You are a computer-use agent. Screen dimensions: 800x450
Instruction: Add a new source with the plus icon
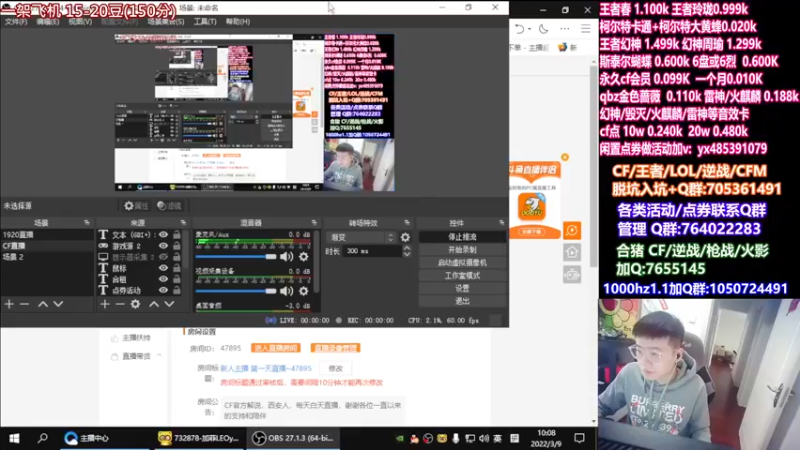pyautogui.click(x=105, y=304)
